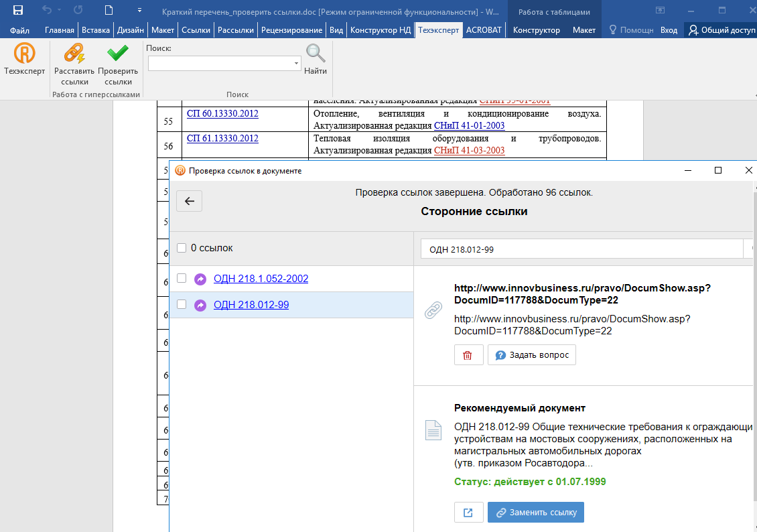Expand the Поиск combo box dropdown arrow
This screenshot has width=757, height=532.
click(x=296, y=63)
